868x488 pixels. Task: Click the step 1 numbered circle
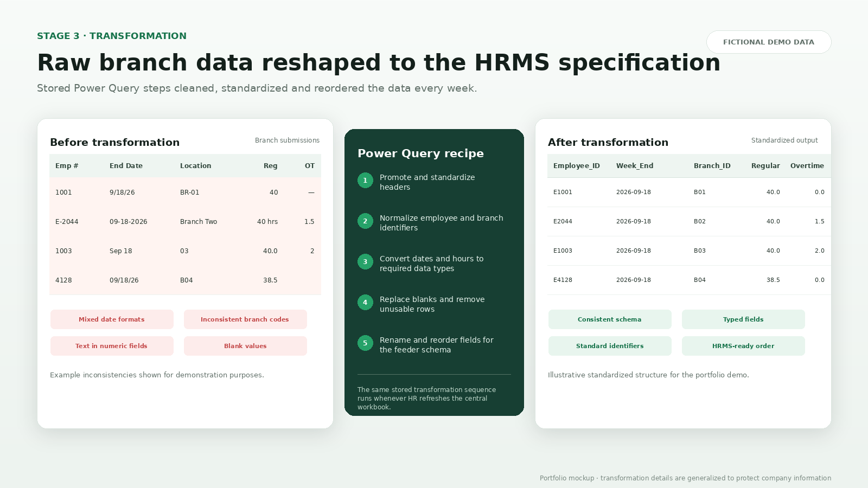pos(365,181)
